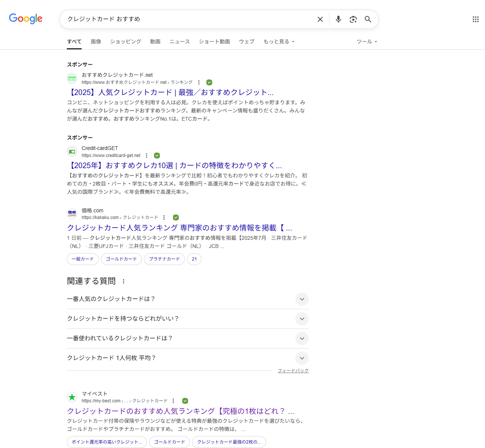Image resolution: width=485 pixels, height=448 pixels.
Task: Switch to the ショート動画 tab
Action: (214, 42)
